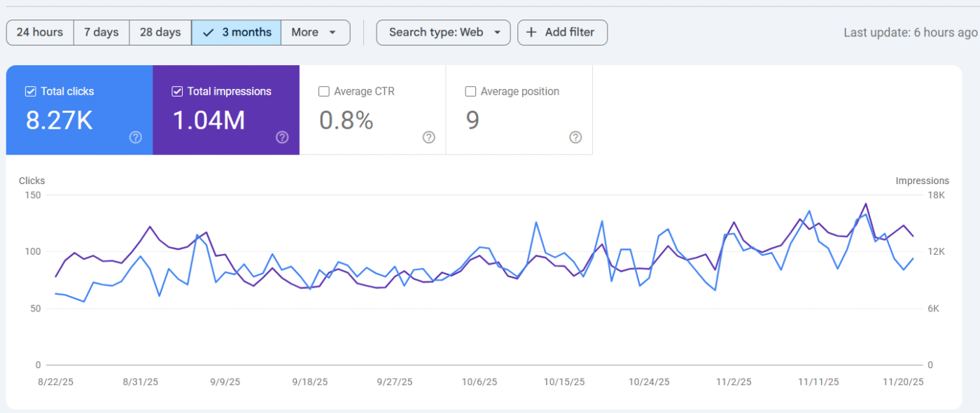Viewport: 980px width, 413px height.
Task: Select the 24 hours date range
Action: [40, 32]
